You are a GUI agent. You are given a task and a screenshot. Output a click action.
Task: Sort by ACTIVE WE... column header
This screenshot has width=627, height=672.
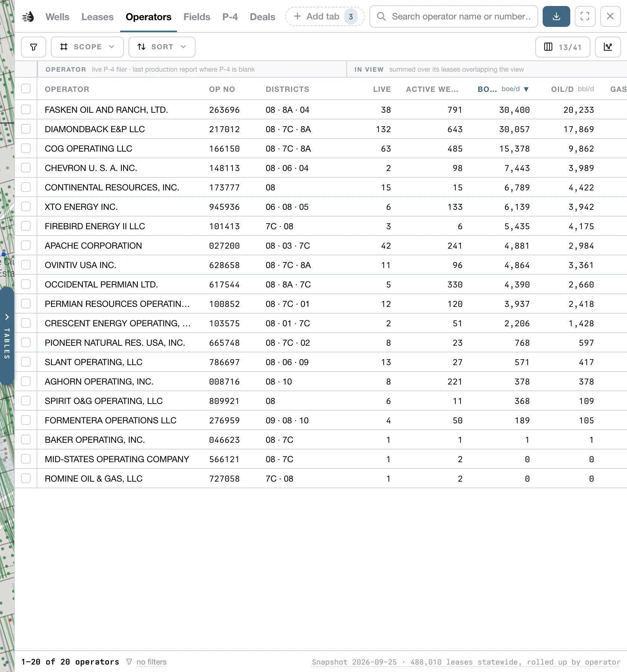pyautogui.click(x=432, y=89)
